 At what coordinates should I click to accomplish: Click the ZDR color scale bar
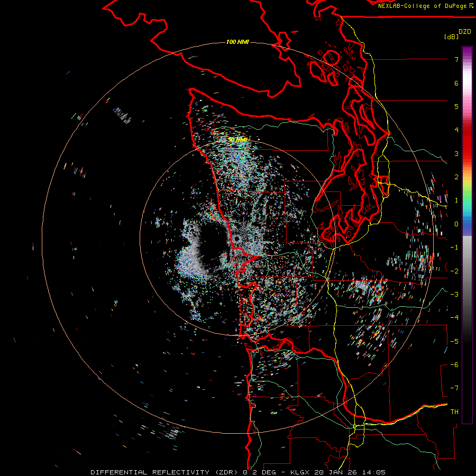coord(467,235)
